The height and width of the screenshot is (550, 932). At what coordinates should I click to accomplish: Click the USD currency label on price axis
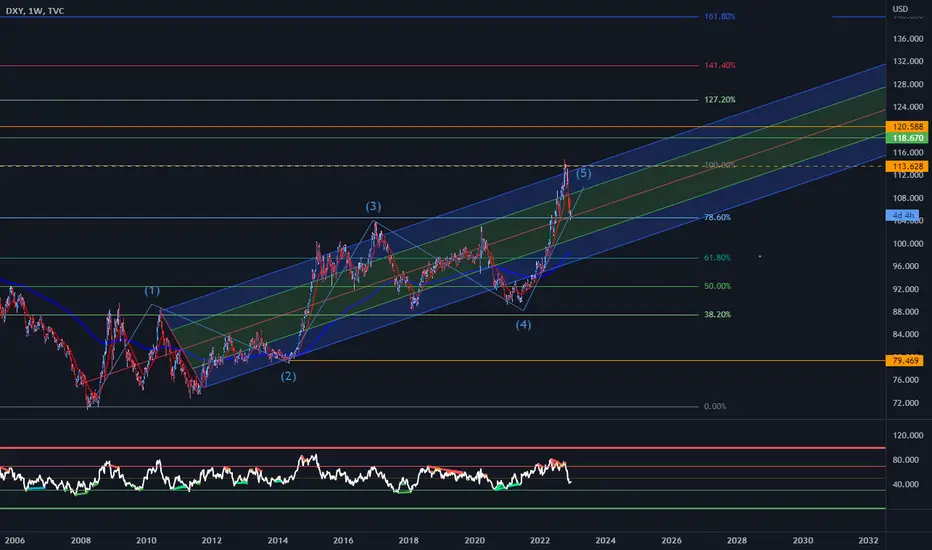tap(900, 9)
